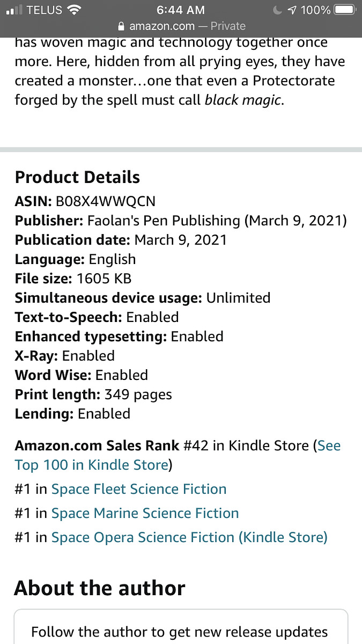Tap the 100% battery percentage text
Screen dimensions: 362x644
pos(315,10)
